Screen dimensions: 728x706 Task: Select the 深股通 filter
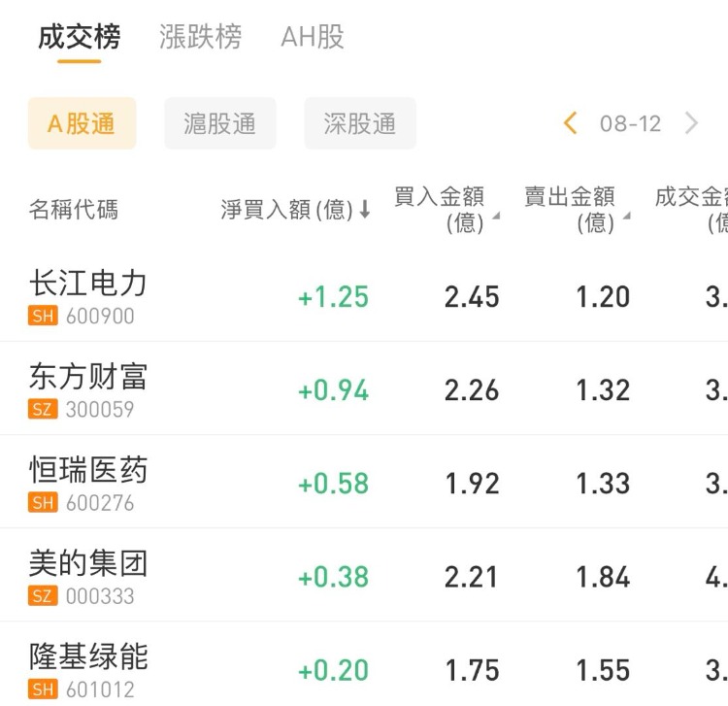click(360, 123)
